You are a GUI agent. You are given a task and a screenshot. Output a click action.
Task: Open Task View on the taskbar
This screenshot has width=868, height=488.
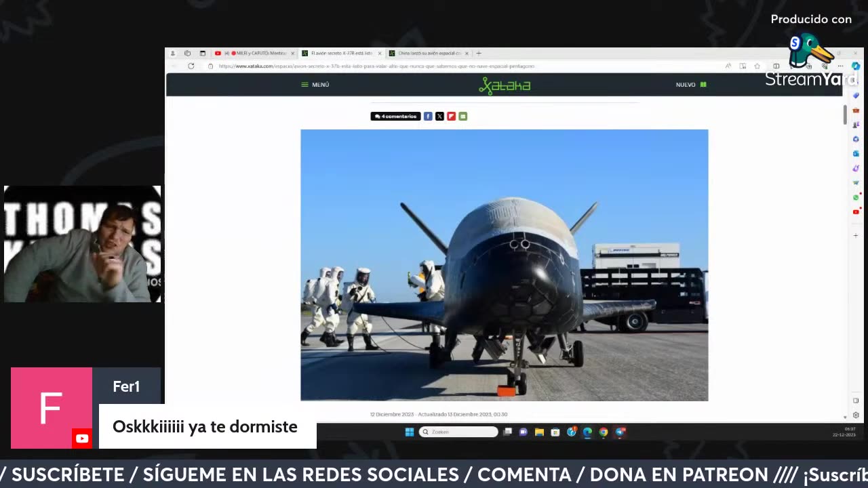507,432
